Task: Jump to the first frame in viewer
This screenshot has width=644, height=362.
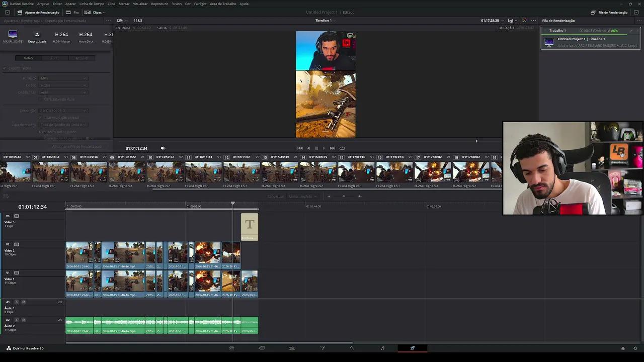Action: (300, 148)
